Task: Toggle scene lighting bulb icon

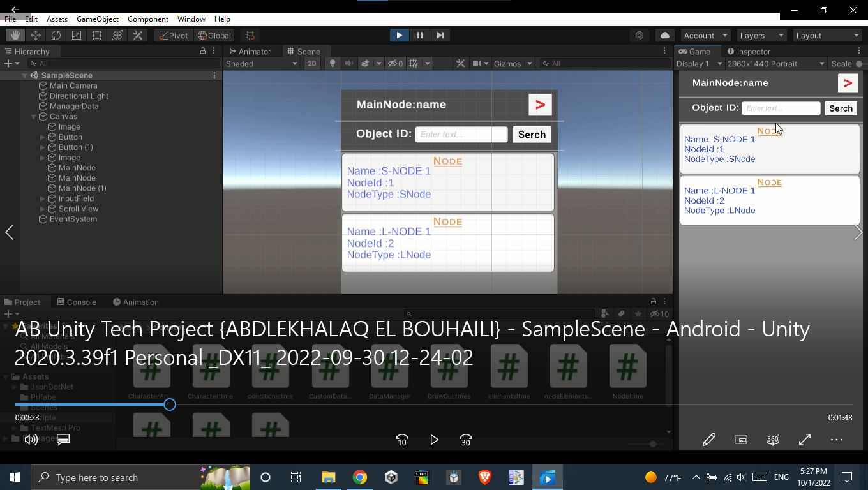Action: pyautogui.click(x=332, y=64)
